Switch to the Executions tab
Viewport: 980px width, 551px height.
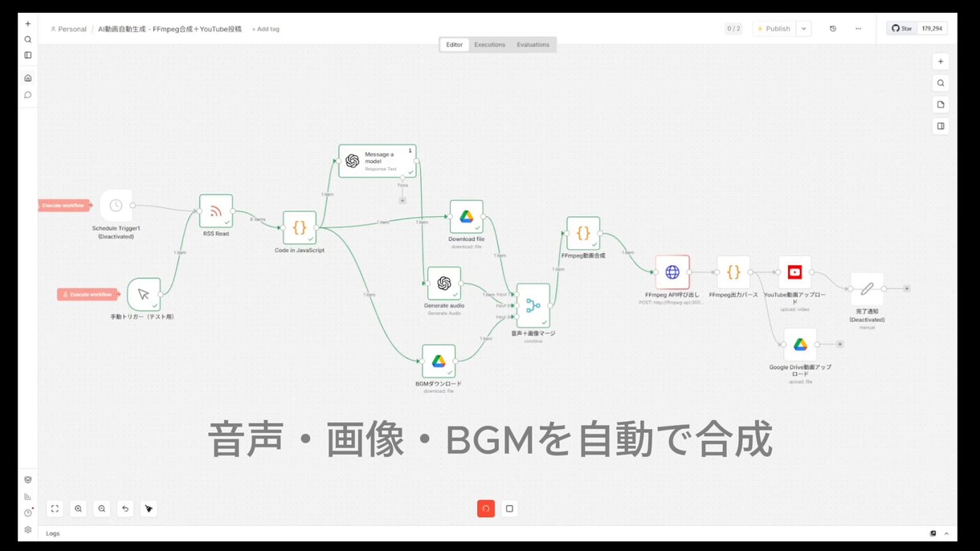click(x=489, y=45)
